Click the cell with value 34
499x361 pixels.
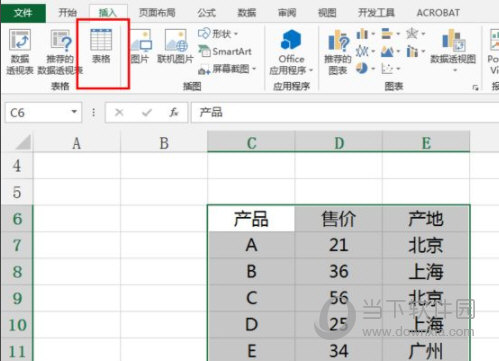(x=339, y=350)
